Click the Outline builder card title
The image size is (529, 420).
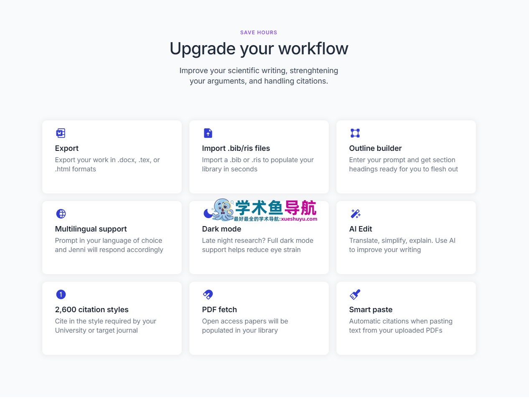(375, 148)
